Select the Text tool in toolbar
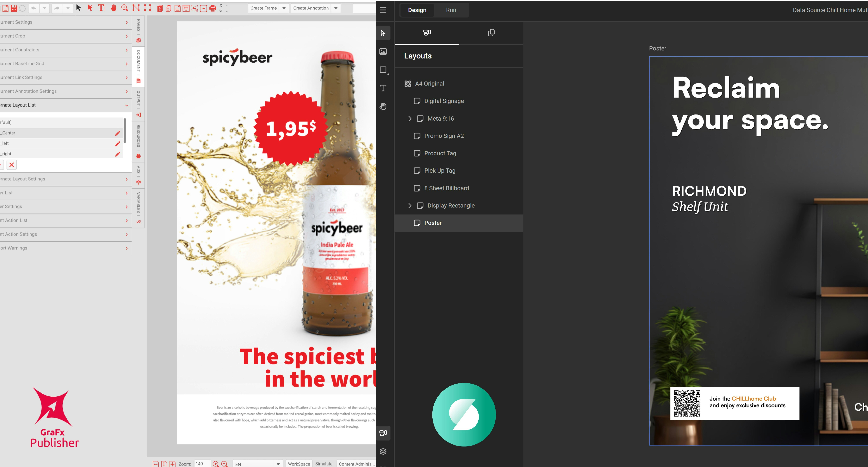Image resolution: width=868 pixels, height=467 pixels. 101,8
